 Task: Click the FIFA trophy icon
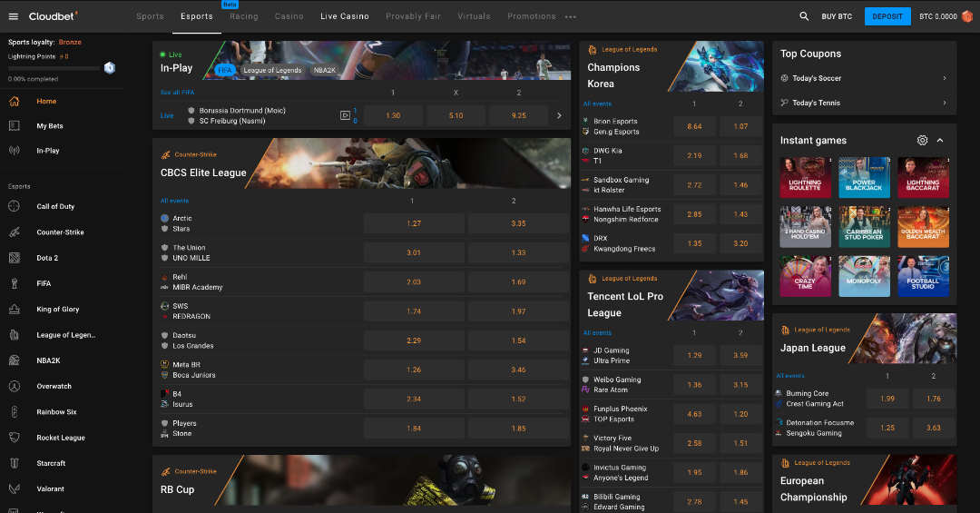[15, 283]
